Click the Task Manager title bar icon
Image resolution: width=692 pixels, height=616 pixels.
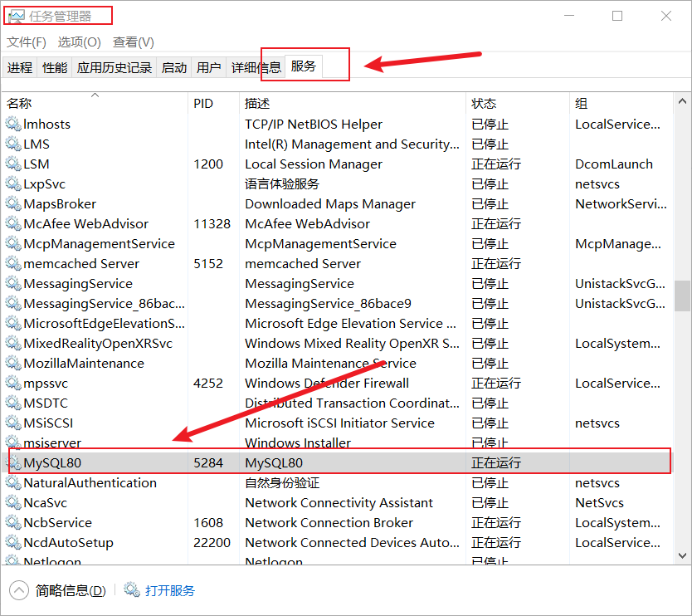tap(17, 17)
